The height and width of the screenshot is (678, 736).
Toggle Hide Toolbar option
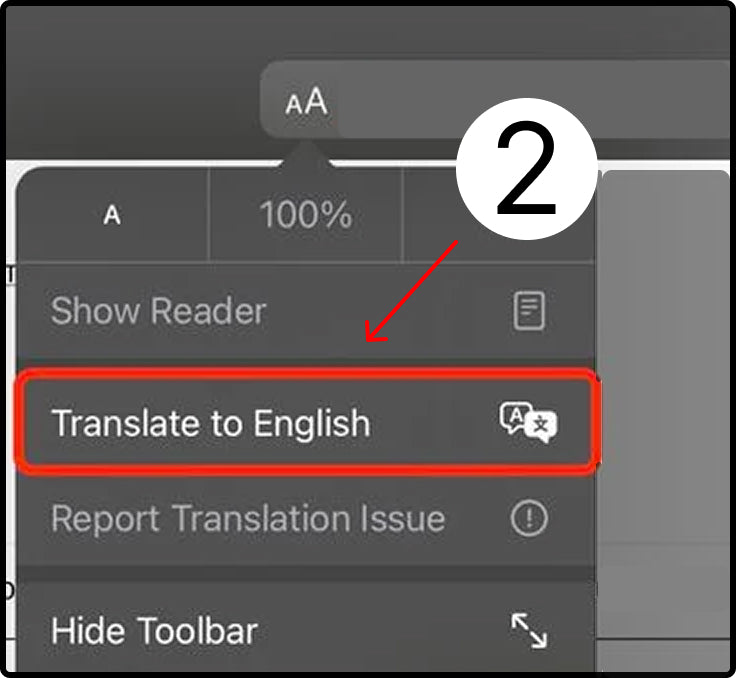(154, 631)
